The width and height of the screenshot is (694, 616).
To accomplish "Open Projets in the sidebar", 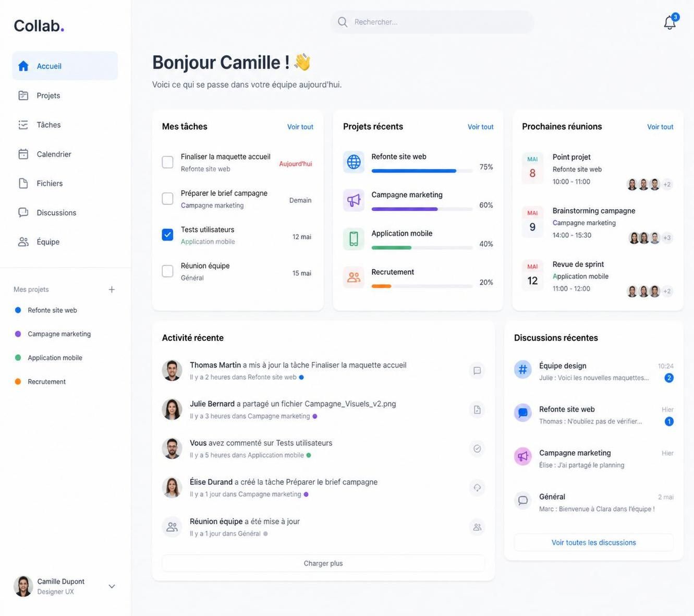I will (65, 95).
